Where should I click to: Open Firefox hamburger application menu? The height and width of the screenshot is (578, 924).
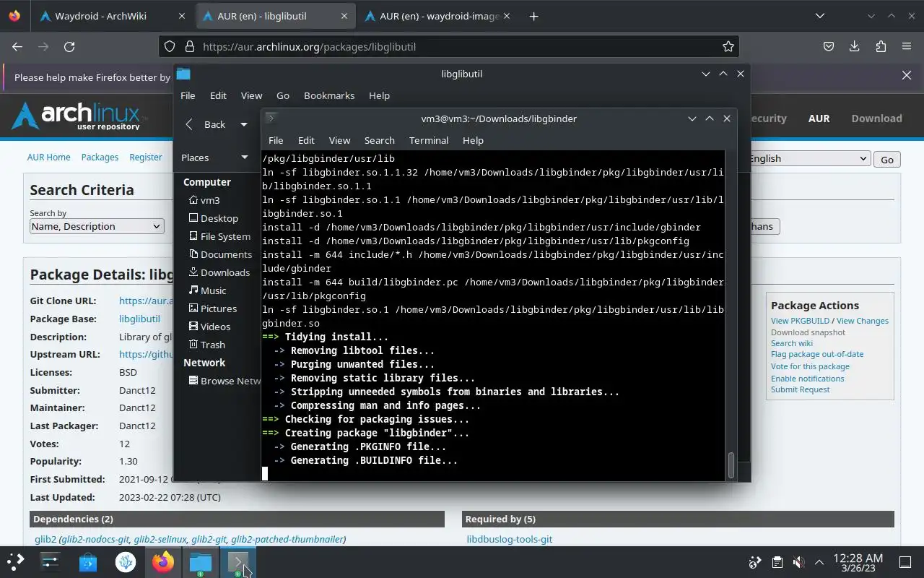(x=907, y=46)
